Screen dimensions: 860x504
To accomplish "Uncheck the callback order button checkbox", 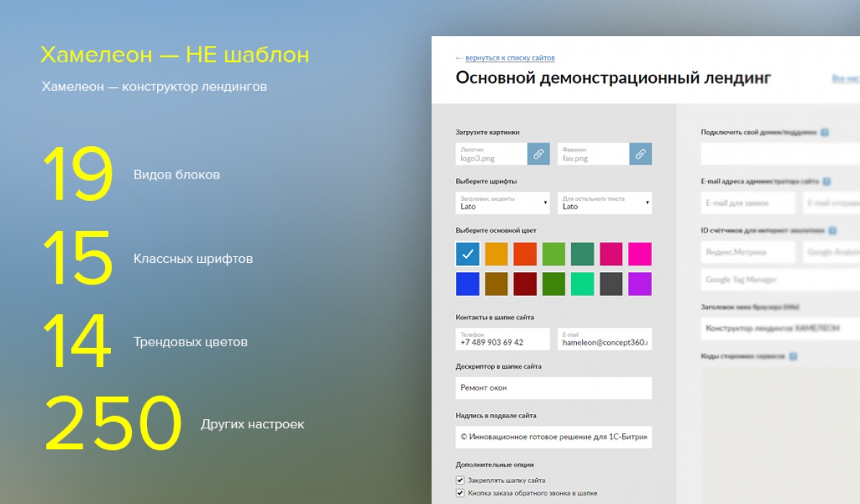I will (x=460, y=493).
